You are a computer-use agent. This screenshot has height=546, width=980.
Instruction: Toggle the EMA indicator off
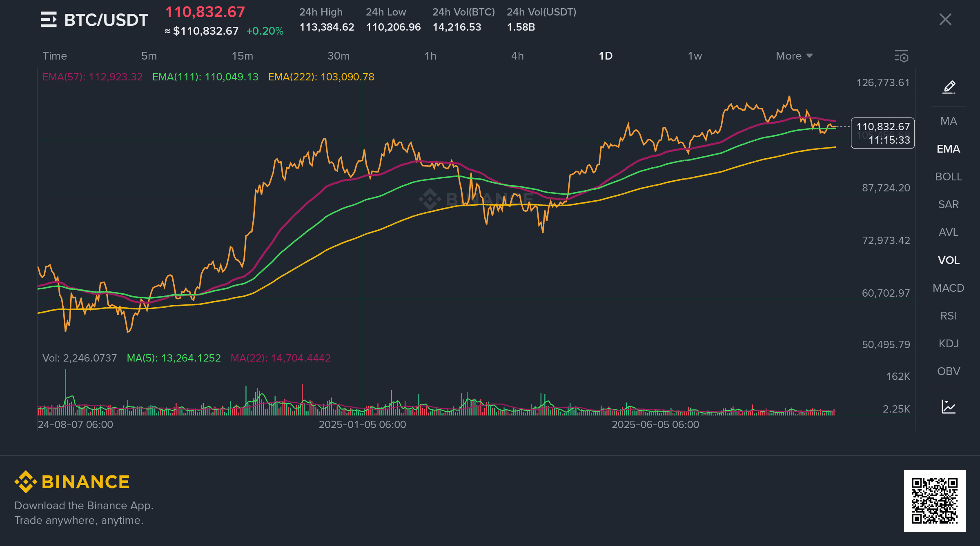pos(948,149)
